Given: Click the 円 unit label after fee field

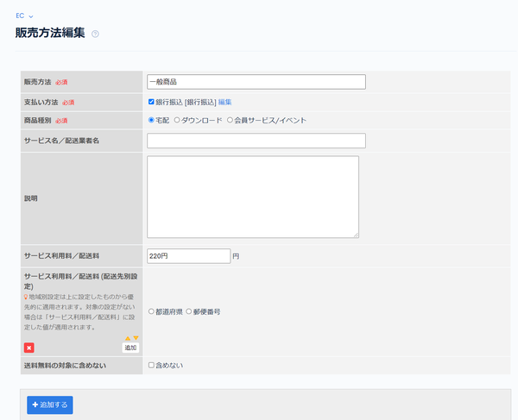Looking at the screenshot, I should pyautogui.click(x=236, y=256).
